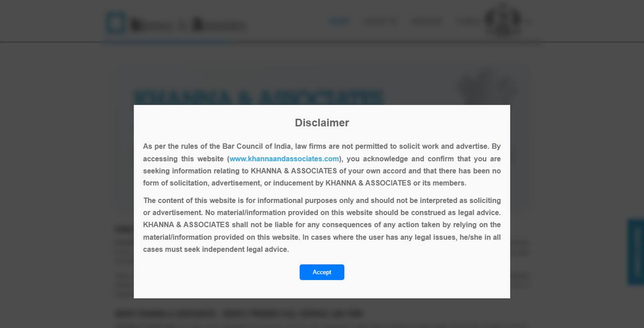Expand the small arrow right of header emblem
The height and width of the screenshot is (328, 644).
(x=528, y=21)
